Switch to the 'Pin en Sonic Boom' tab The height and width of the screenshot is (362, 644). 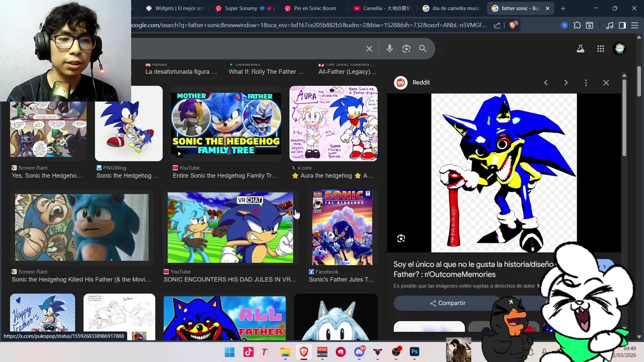click(313, 8)
